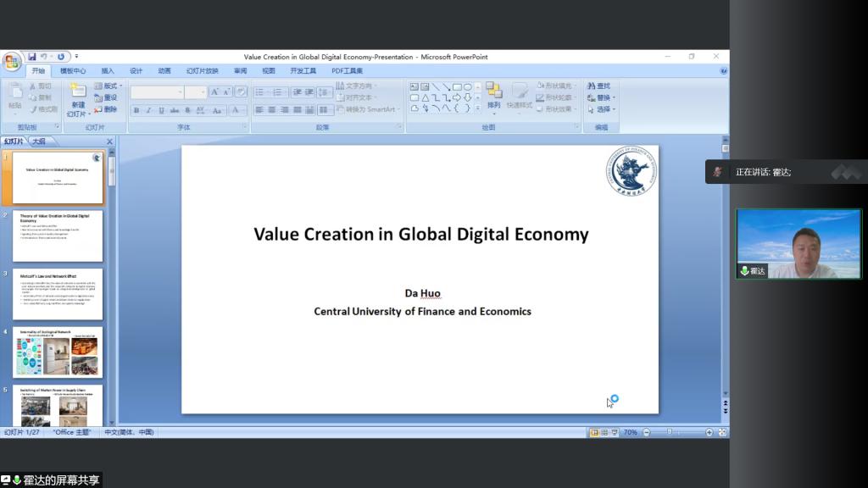
Task: Start Slide Show view from status bar
Action: [615, 432]
